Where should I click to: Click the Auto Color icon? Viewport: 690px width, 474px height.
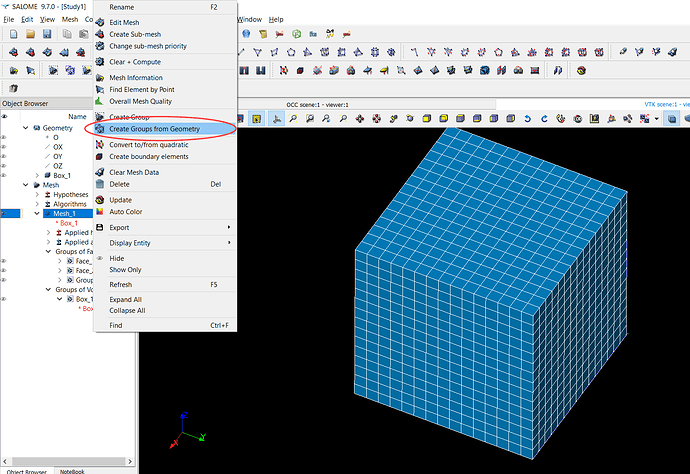(x=100, y=211)
